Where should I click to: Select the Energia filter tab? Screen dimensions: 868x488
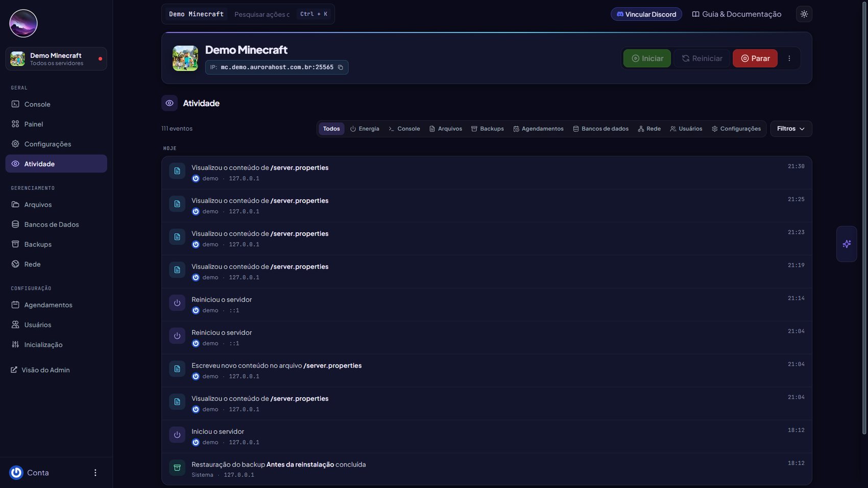pos(365,129)
